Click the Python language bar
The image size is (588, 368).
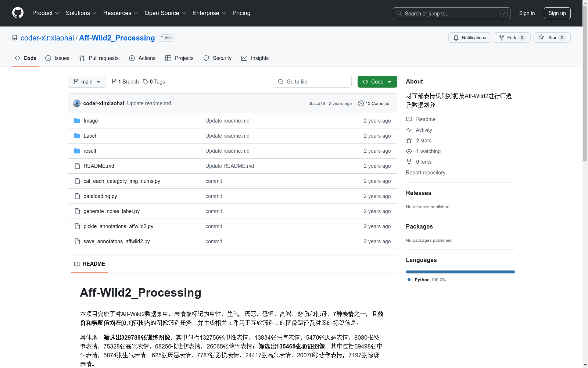(x=460, y=272)
